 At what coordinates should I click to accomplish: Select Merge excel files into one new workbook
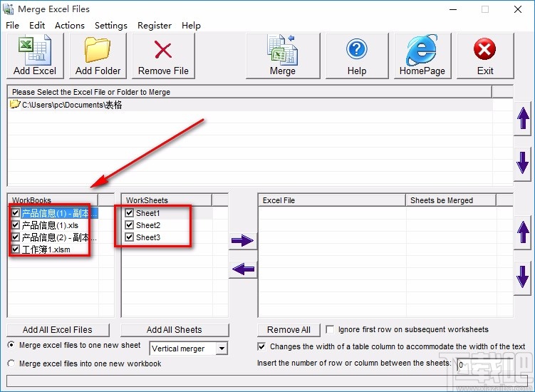(11, 363)
